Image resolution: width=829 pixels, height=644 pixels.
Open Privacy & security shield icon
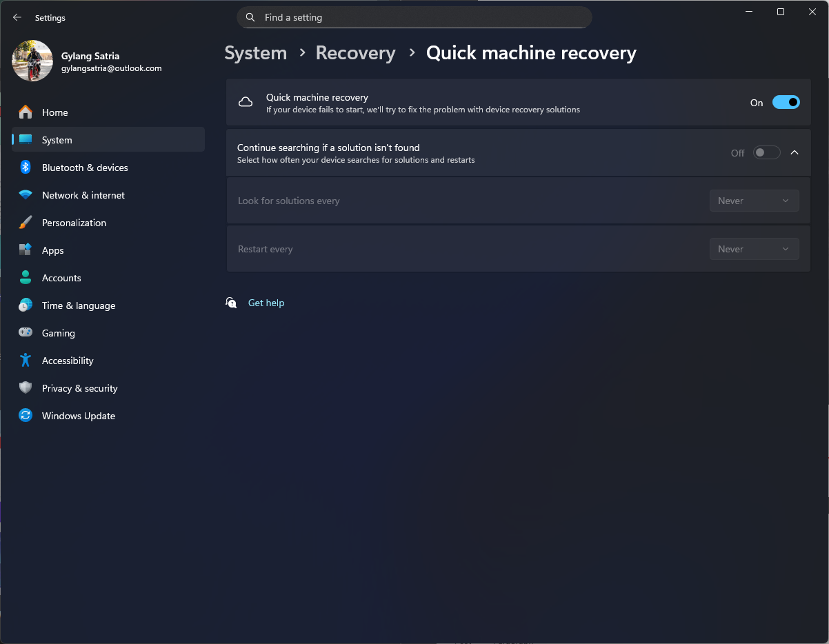pos(26,388)
